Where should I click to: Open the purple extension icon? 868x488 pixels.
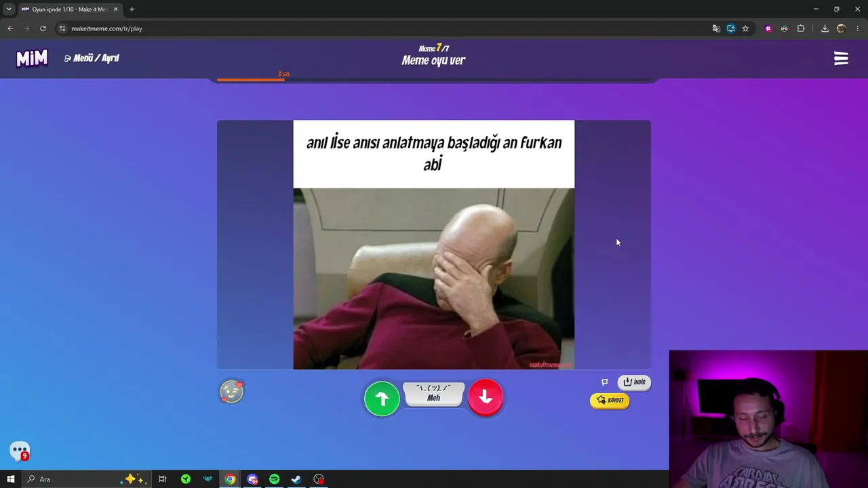coord(768,28)
